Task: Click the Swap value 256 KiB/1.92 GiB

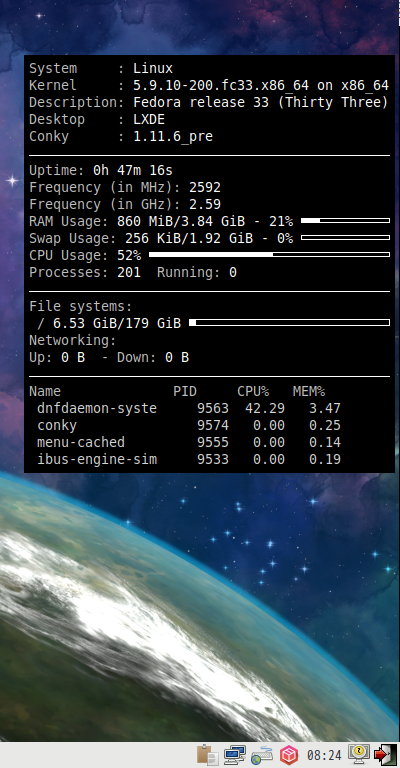Action: pos(189,239)
